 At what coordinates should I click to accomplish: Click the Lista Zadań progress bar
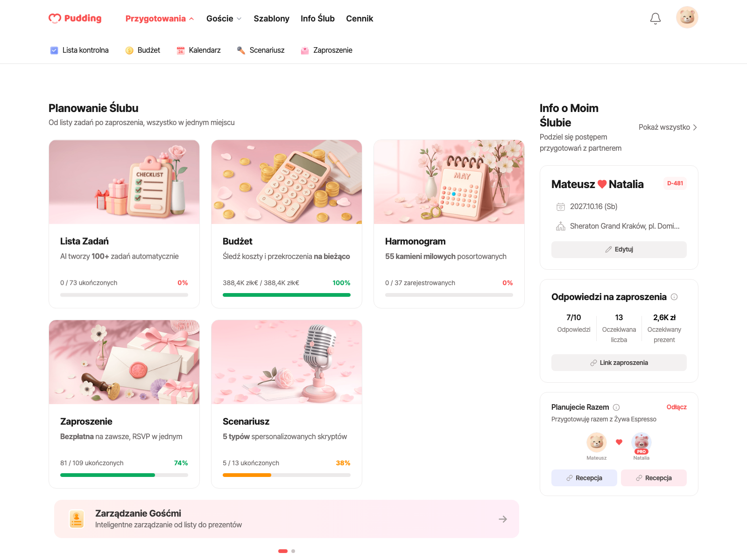124,295
